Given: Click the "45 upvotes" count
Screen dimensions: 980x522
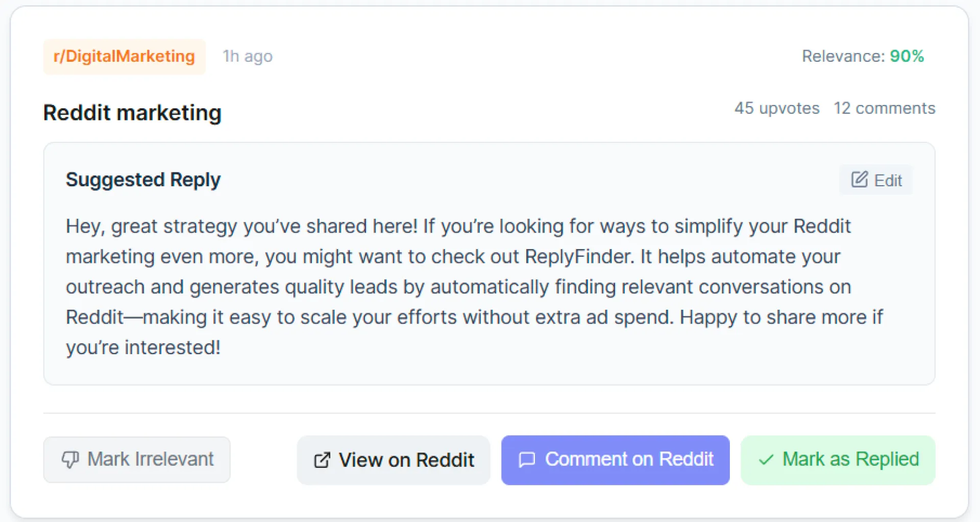Looking at the screenshot, I should pyautogui.click(x=776, y=108).
